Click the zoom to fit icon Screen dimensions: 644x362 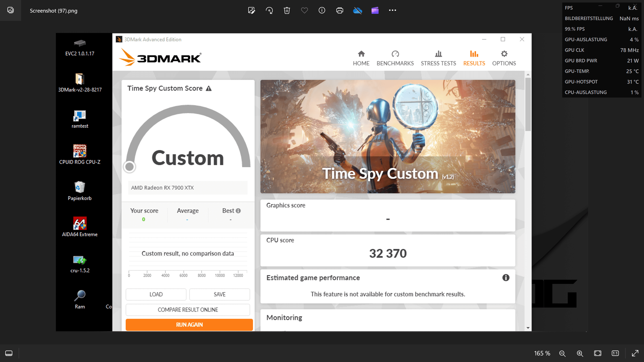[598, 353]
